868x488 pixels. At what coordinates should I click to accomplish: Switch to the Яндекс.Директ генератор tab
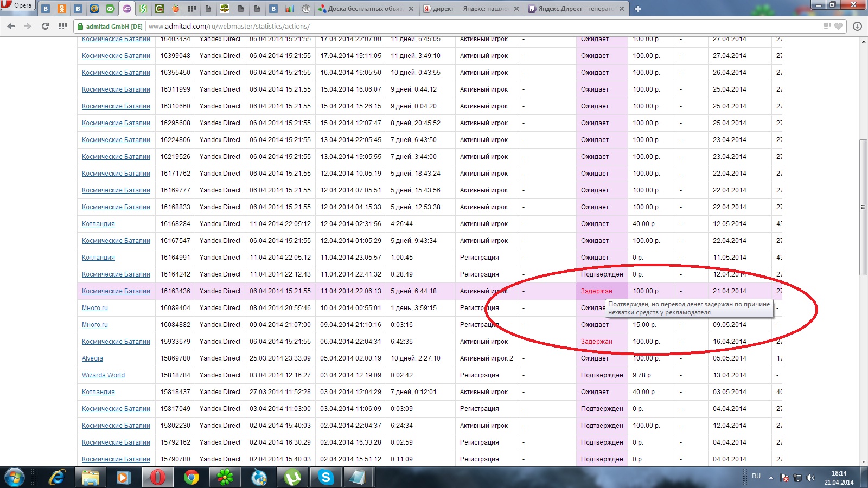[x=576, y=9]
